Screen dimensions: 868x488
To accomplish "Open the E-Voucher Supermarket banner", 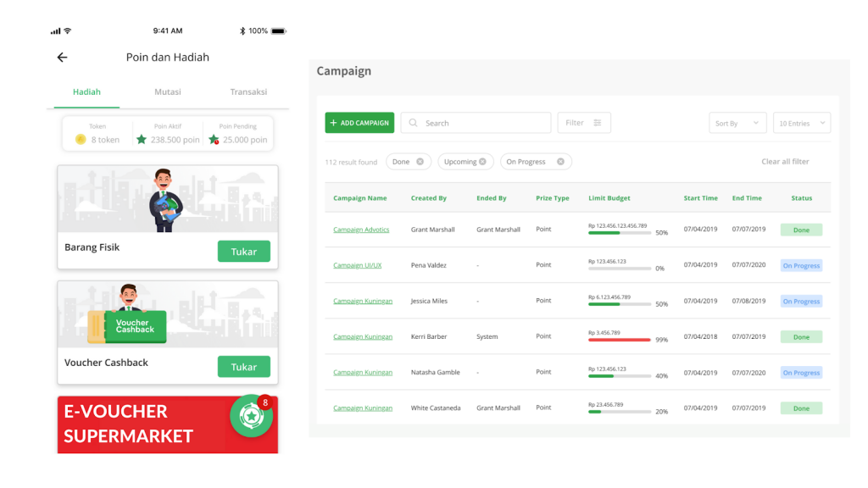I will click(x=168, y=424).
